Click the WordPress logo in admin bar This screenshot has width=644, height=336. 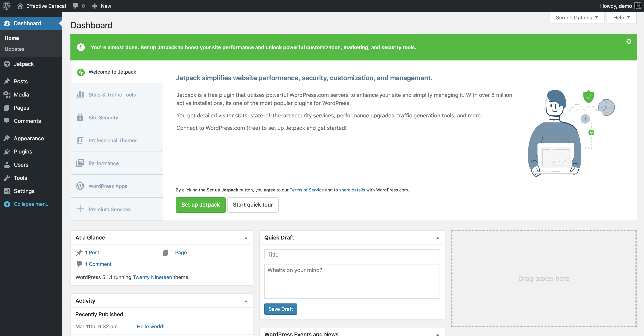(x=7, y=6)
